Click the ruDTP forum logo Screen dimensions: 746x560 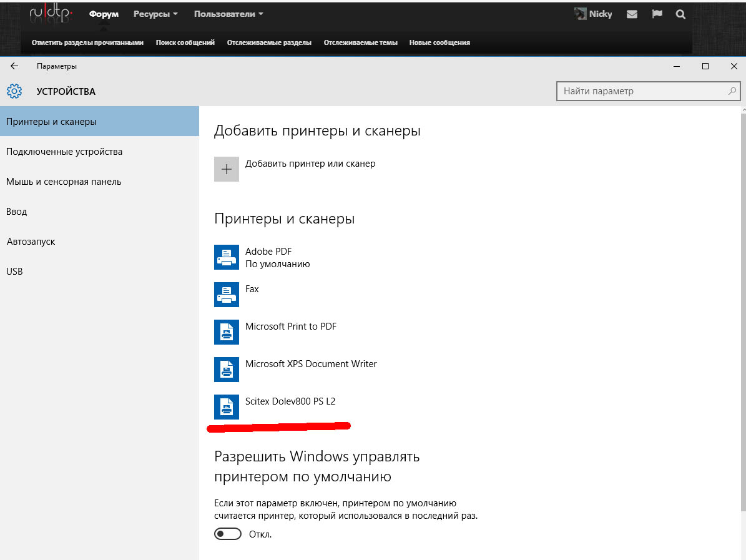click(51, 14)
